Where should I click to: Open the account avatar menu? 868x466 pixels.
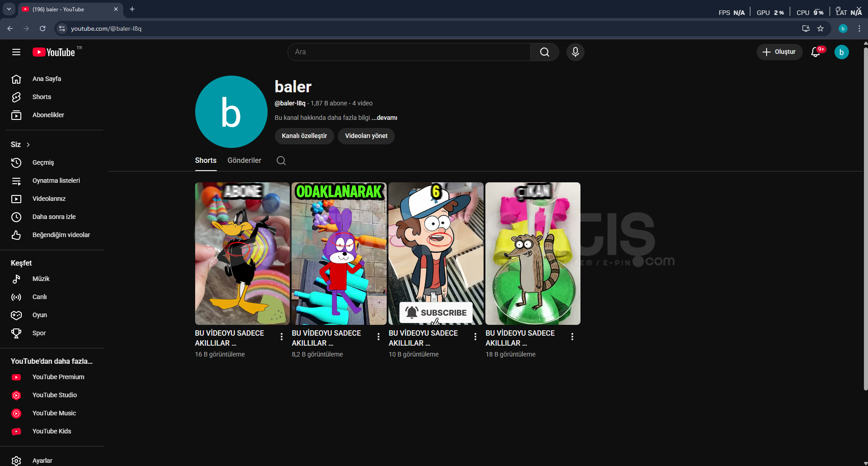click(x=842, y=52)
